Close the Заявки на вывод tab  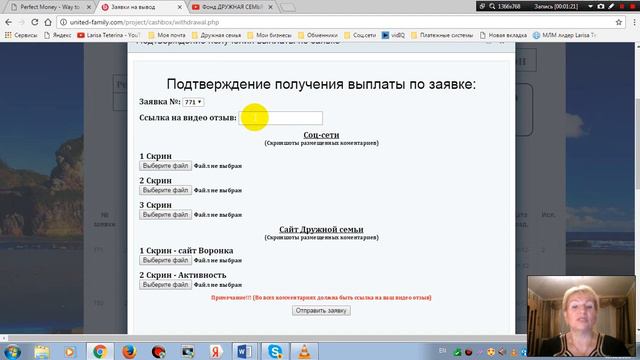pos(180,7)
